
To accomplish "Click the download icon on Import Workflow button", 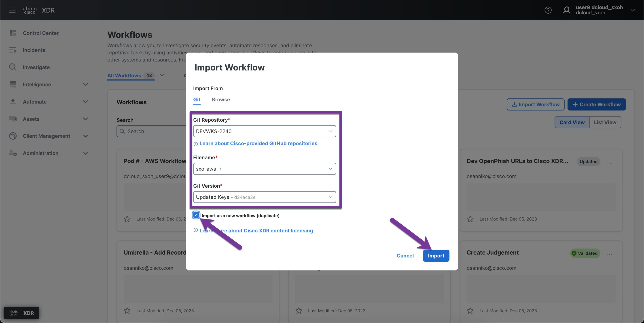I will coord(514,104).
